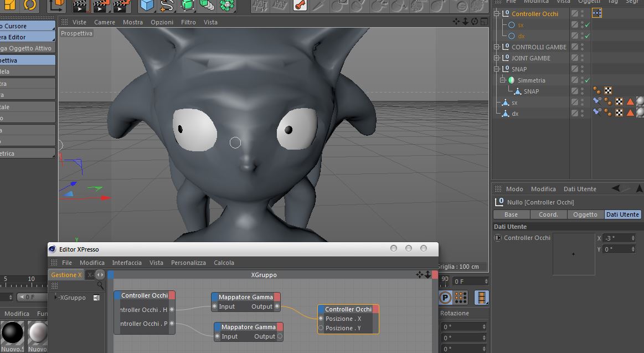
Task: Click the orange redo arrow icon
Action: tap(29, 5)
